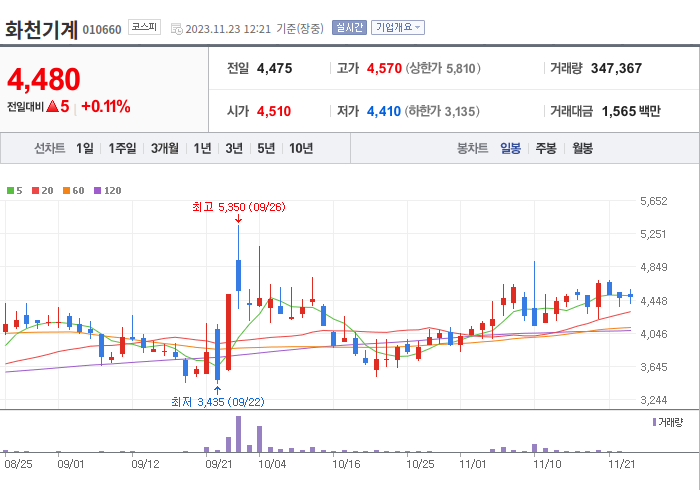Click the 09/21 date label on the axis
Viewport: 700px width, 490px height.
(x=219, y=464)
